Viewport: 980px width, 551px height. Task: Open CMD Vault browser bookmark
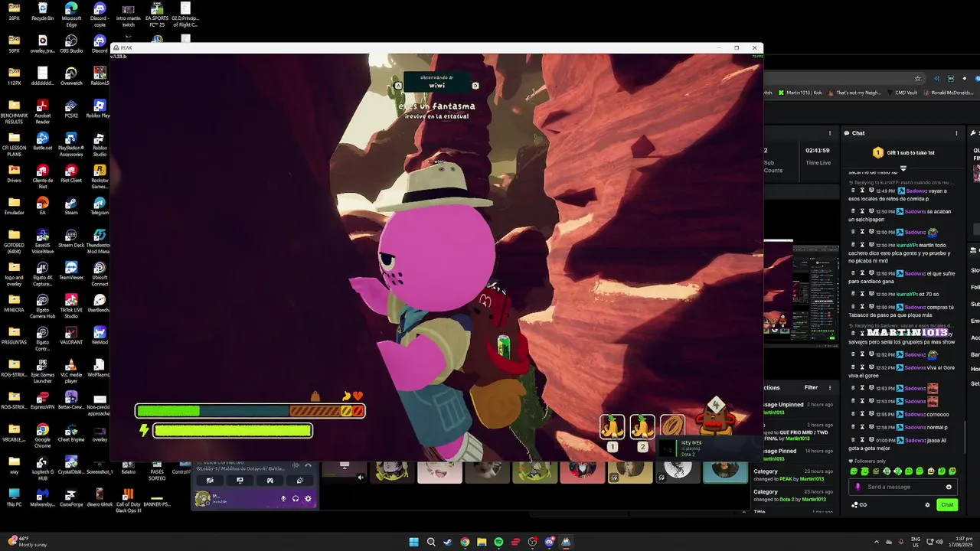(902, 93)
